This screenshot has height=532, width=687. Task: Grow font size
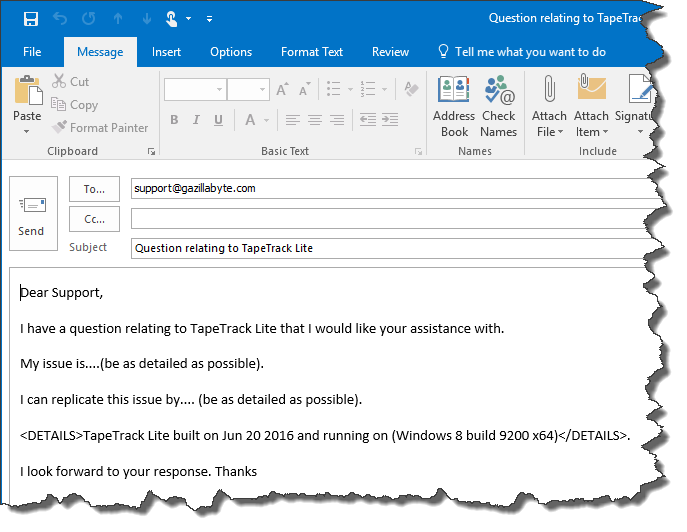tap(283, 89)
